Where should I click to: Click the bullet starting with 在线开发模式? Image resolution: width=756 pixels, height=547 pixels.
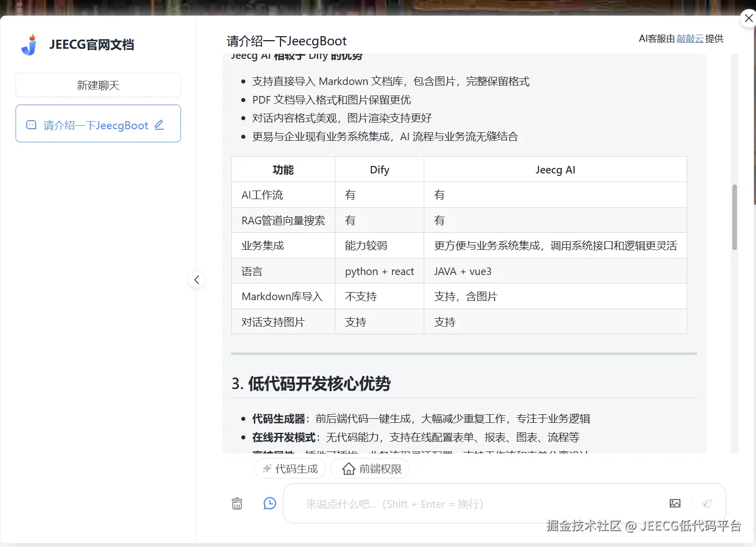click(x=416, y=437)
